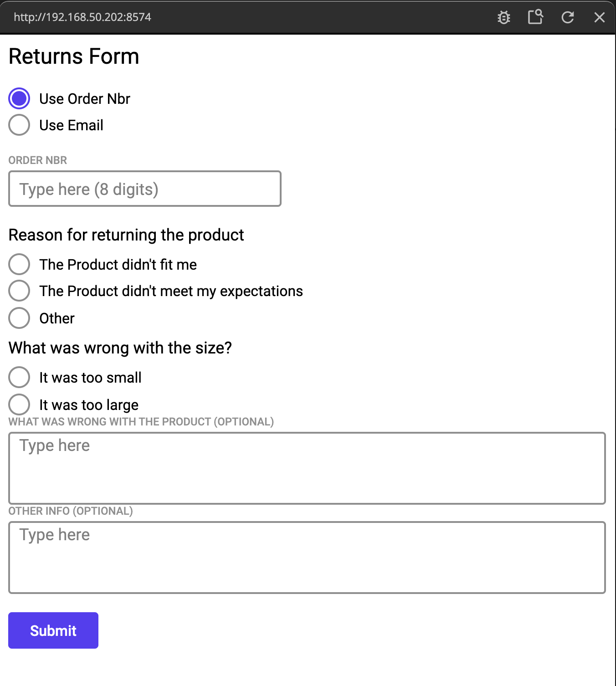Click the bug debug icon
Viewport: 616px width, 686px height.
point(504,17)
